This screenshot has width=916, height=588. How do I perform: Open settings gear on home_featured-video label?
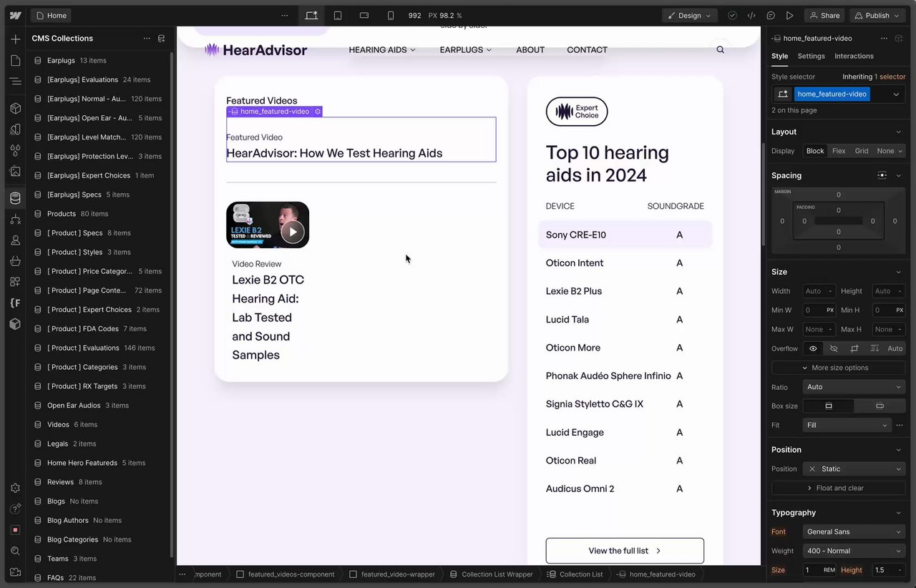coord(318,112)
